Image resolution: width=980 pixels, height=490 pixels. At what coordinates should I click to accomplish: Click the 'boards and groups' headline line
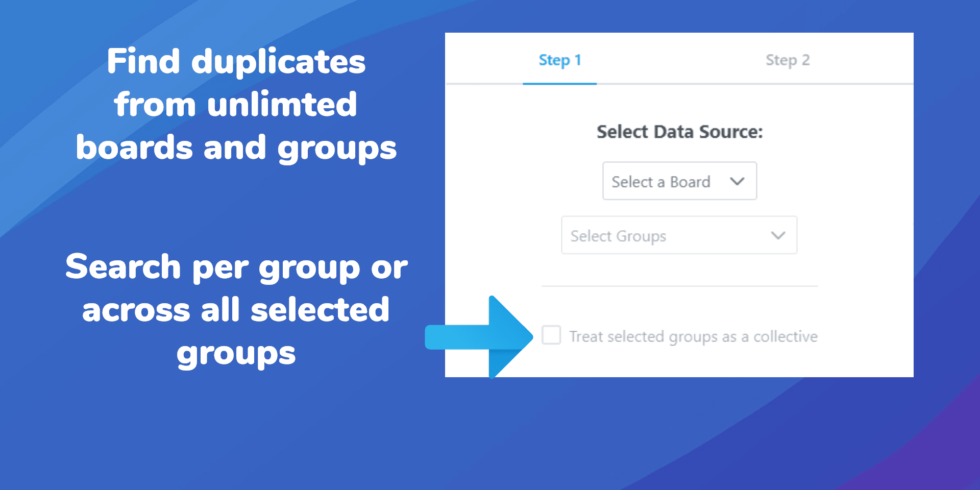pos(236,148)
